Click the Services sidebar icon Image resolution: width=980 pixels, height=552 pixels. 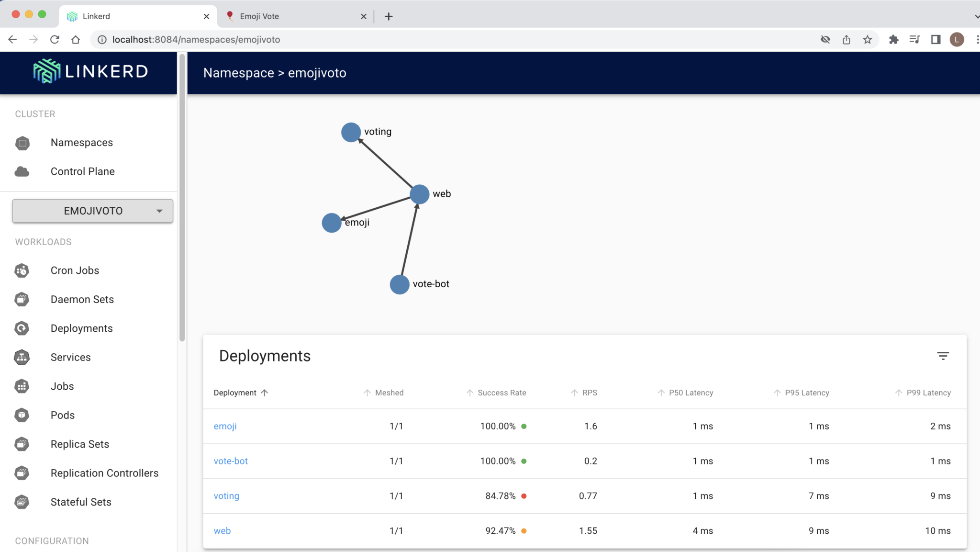click(x=22, y=357)
